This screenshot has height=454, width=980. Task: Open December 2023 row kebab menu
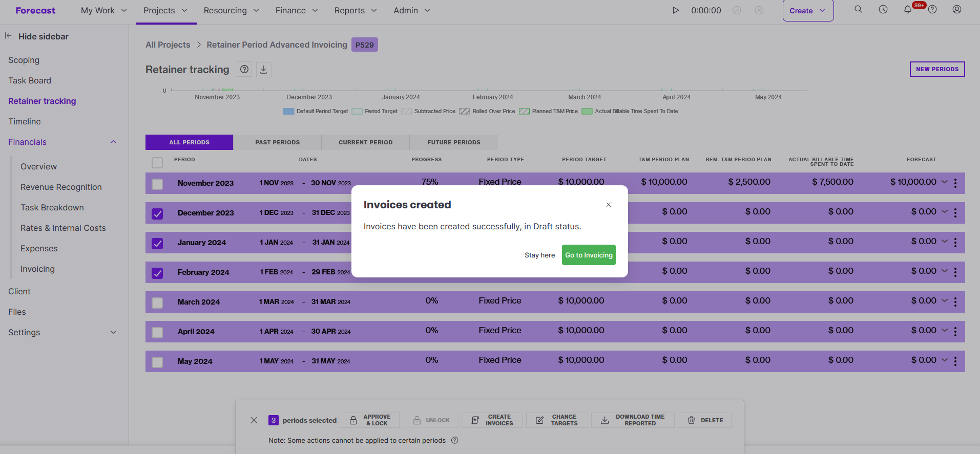pos(955,213)
